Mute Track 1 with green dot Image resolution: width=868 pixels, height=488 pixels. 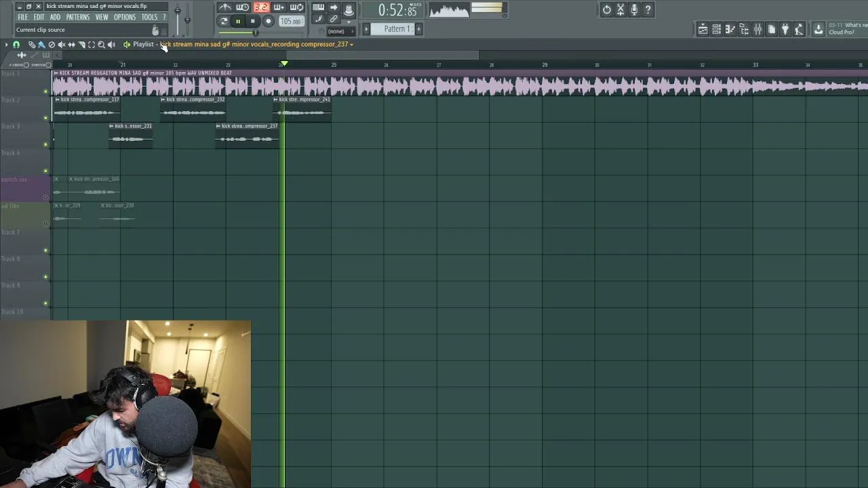[46, 91]
